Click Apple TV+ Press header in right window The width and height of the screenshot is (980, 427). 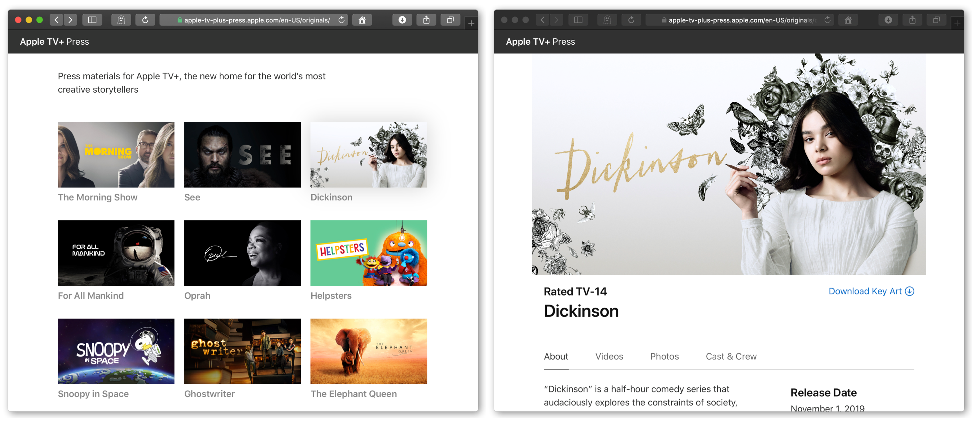540,42
